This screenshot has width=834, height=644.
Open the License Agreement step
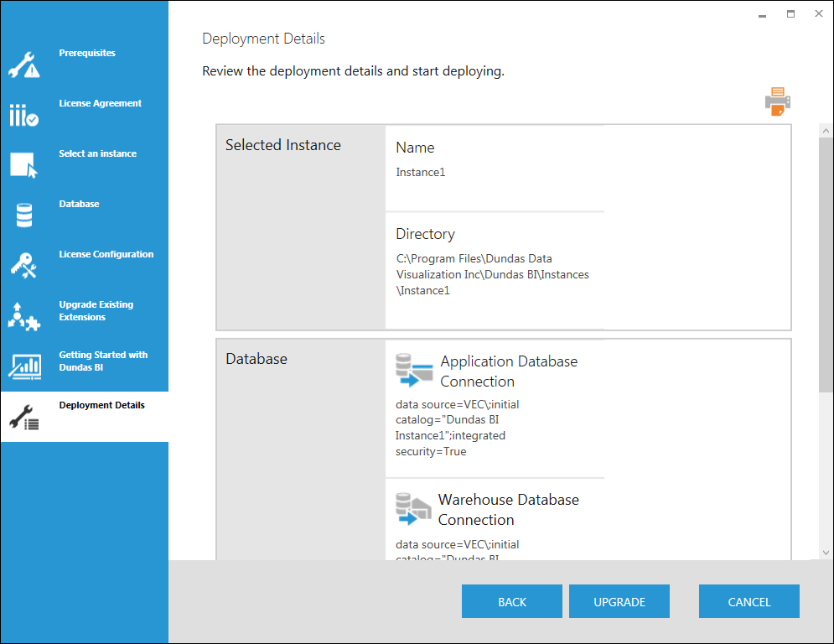100,103
